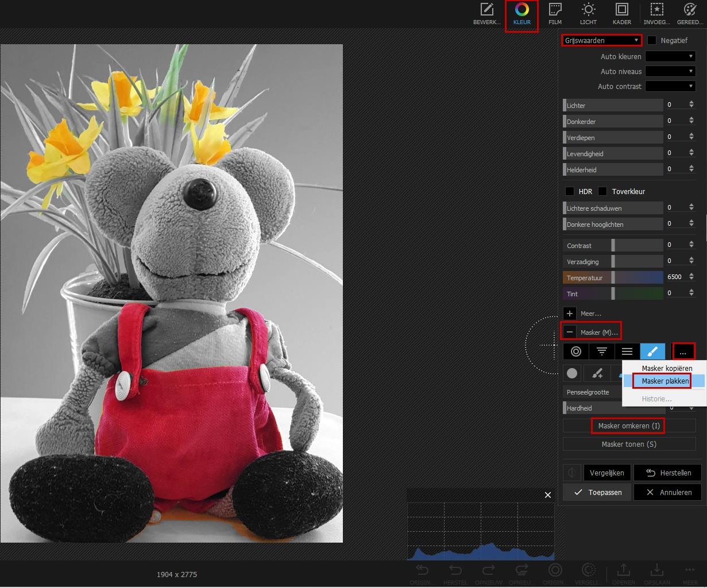Select the brush mask tool
Viewport: 707px width, 588px height.
652,351
